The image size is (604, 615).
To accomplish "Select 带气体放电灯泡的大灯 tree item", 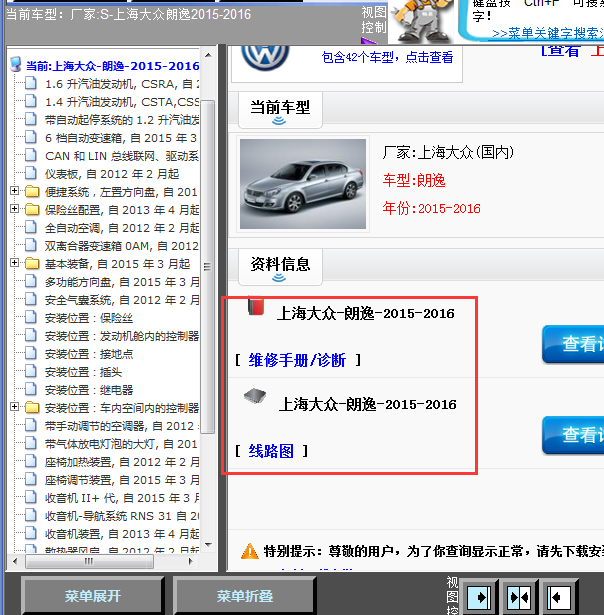I will pos(121,444).
